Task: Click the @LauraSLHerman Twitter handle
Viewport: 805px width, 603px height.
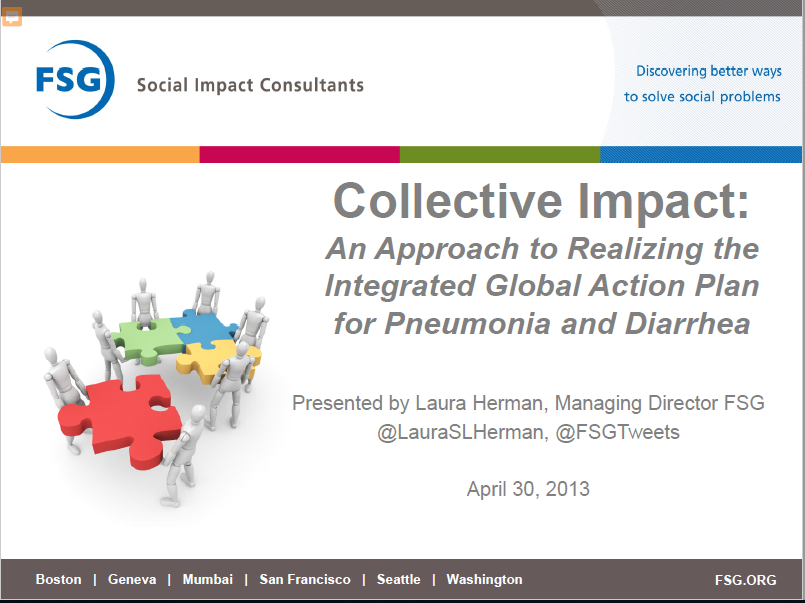Action: coord(440,431)
